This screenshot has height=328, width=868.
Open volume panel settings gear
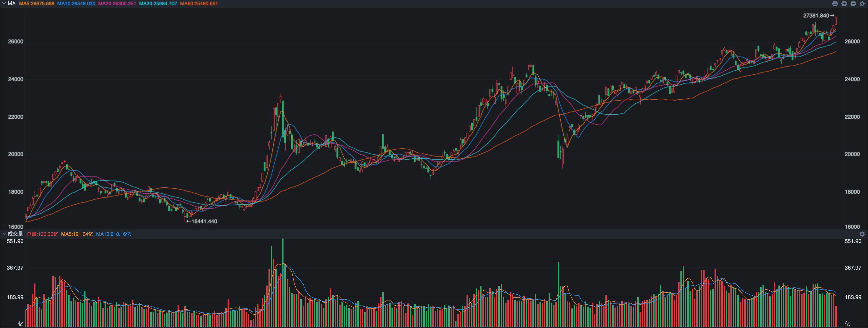(862, 234)
